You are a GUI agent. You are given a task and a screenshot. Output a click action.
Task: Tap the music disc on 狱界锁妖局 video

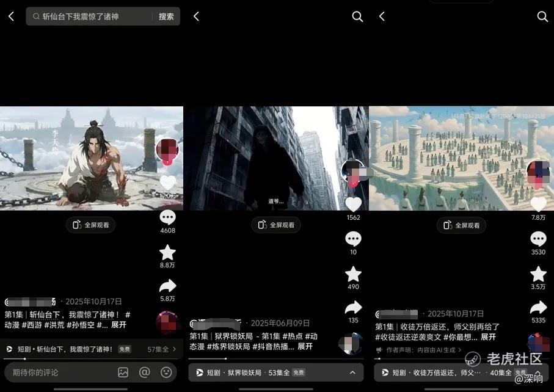tap(351, 344)
